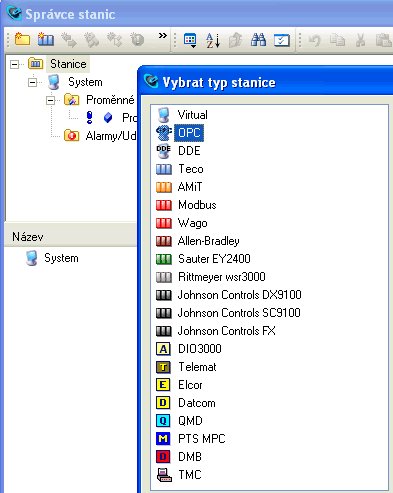Viewport: 393px width, 493px height.
Task: Choose Sauter EY2400 station type
Action: 214,259
